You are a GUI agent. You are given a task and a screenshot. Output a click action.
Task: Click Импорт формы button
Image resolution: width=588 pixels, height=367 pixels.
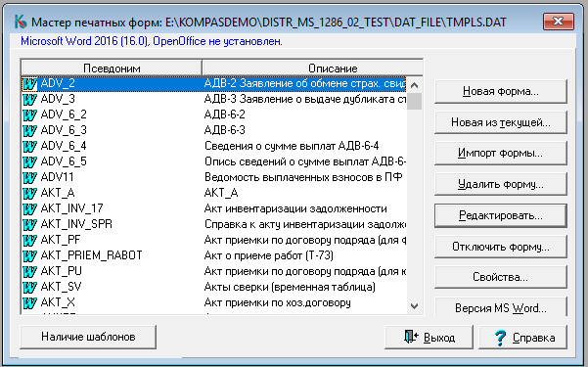point(501,153)
